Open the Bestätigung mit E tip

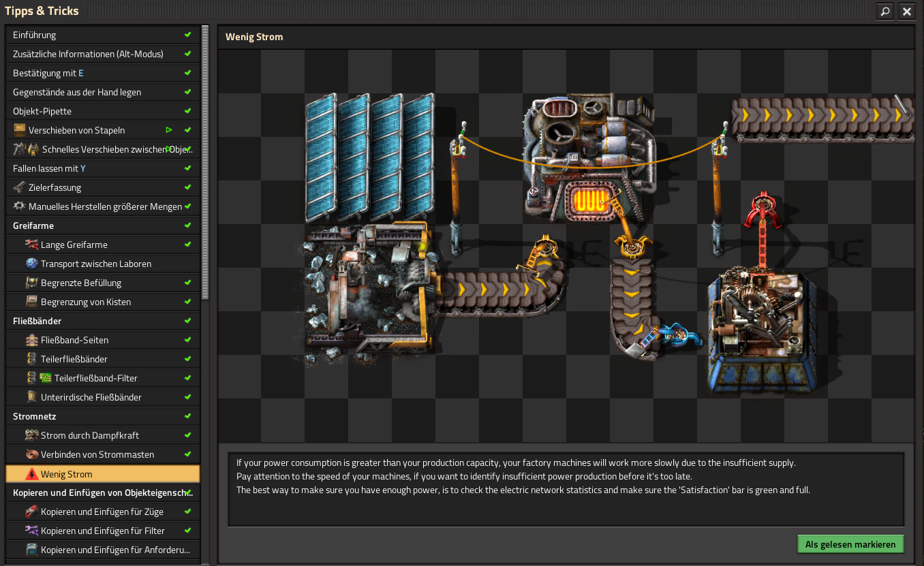[x=103, y=73]
